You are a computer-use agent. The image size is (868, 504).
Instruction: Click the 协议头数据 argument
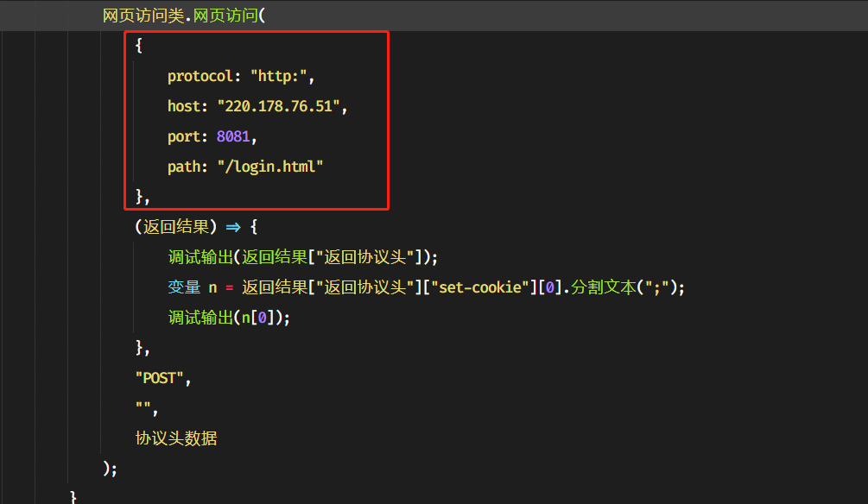[x=176, y=438]
